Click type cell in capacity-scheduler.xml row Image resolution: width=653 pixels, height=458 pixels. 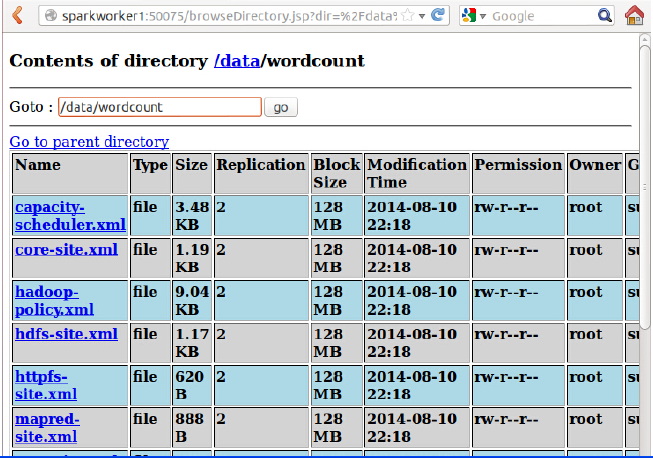(150, 216)
